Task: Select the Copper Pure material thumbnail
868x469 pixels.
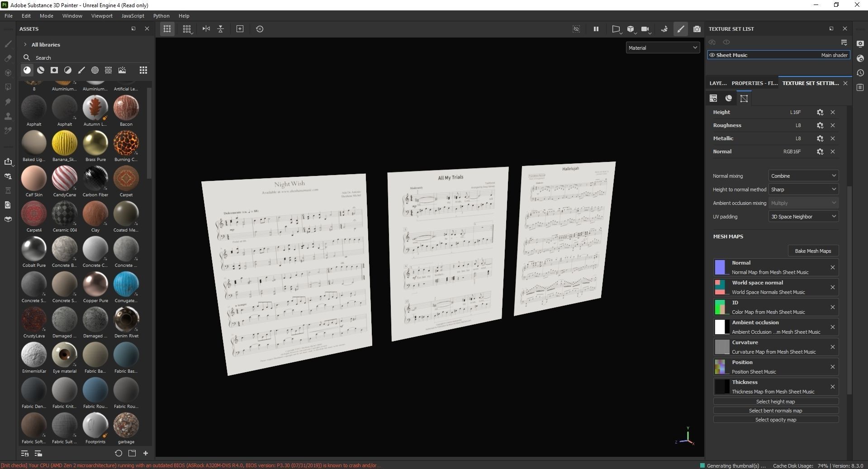Action: point(95,284)
